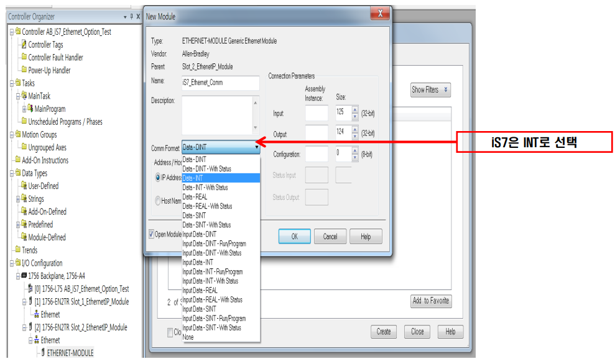Select the ETHERNET-MODULE node
615x364 pixels.
(x=69, y=353)
